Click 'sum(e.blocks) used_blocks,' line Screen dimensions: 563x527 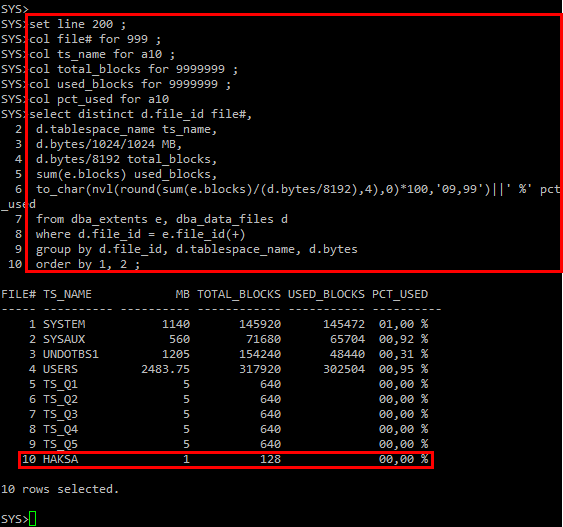tap(126, 174)
